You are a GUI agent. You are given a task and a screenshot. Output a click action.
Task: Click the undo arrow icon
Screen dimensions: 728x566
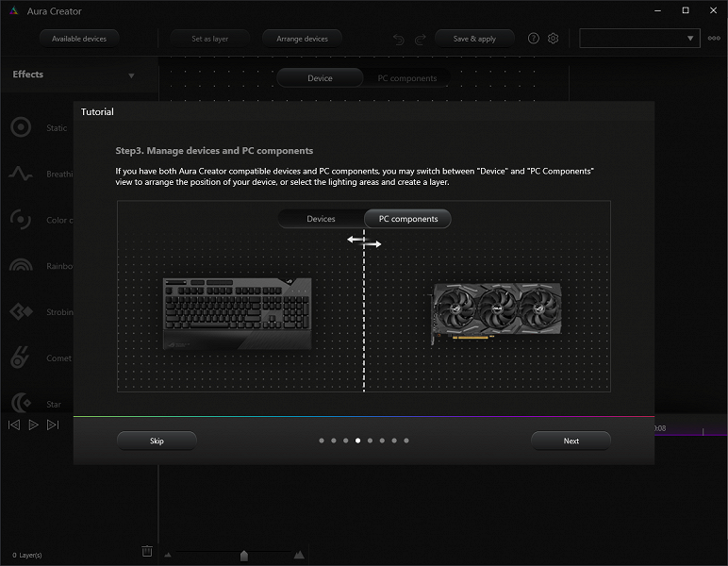click(398, 40)
